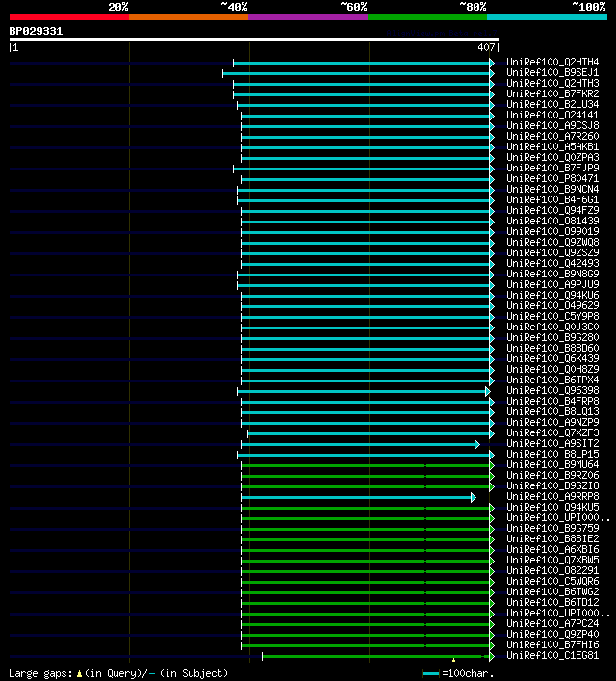Click the Large gaps legend text
The width and height of the screenshot is (616, 681).
[x=118, y=673]
